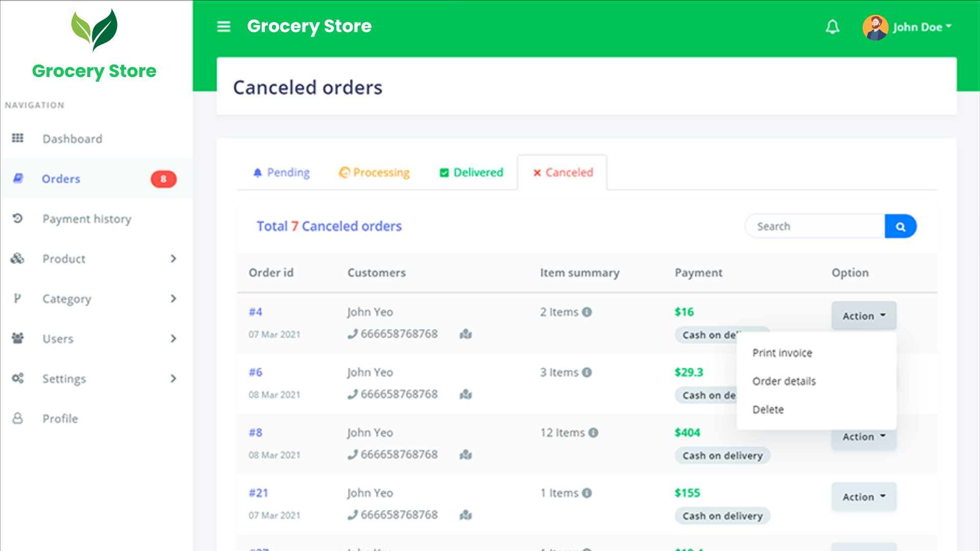Click info icon beside 2 Items

click(x=587, y=312)
